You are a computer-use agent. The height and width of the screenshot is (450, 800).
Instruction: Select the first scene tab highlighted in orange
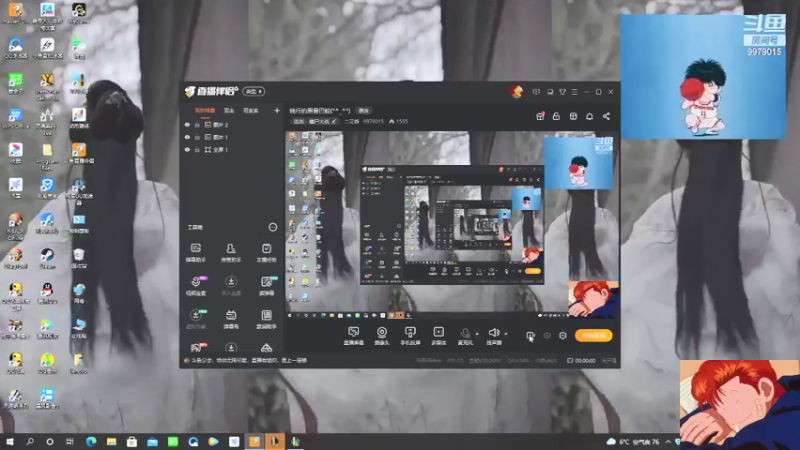pyautogui.click(x=205, y=110)
